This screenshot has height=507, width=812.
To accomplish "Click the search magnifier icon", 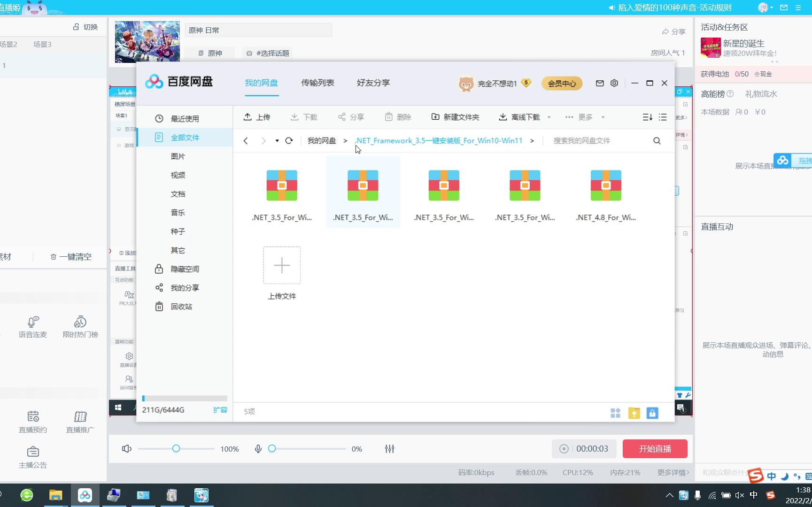I will tap(657, 140).
